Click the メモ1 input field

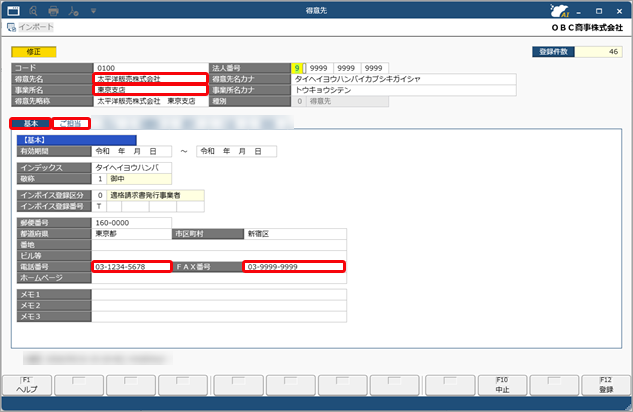(x=219, y=295)
